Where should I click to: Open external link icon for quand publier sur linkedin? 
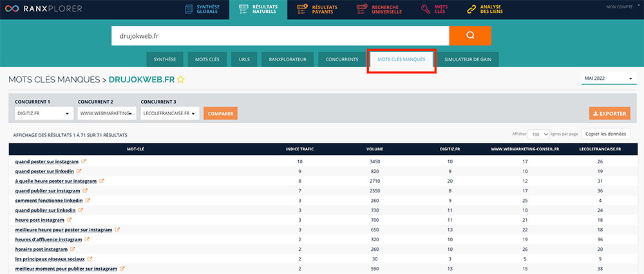(80, 210)
